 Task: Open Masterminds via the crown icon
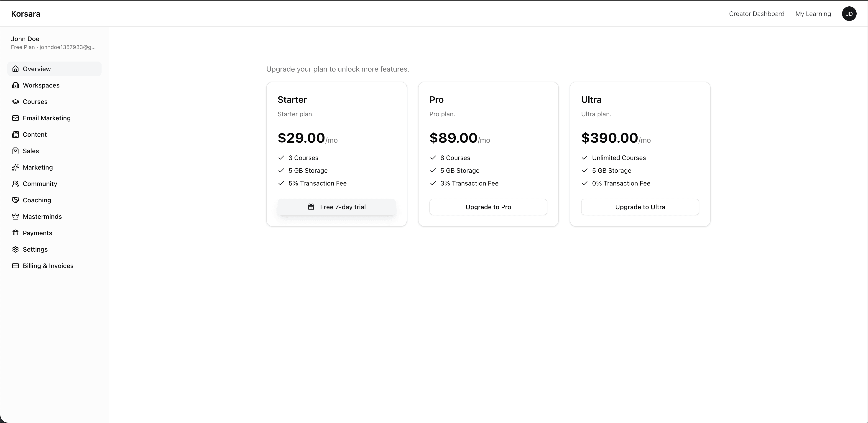(16, 216)
